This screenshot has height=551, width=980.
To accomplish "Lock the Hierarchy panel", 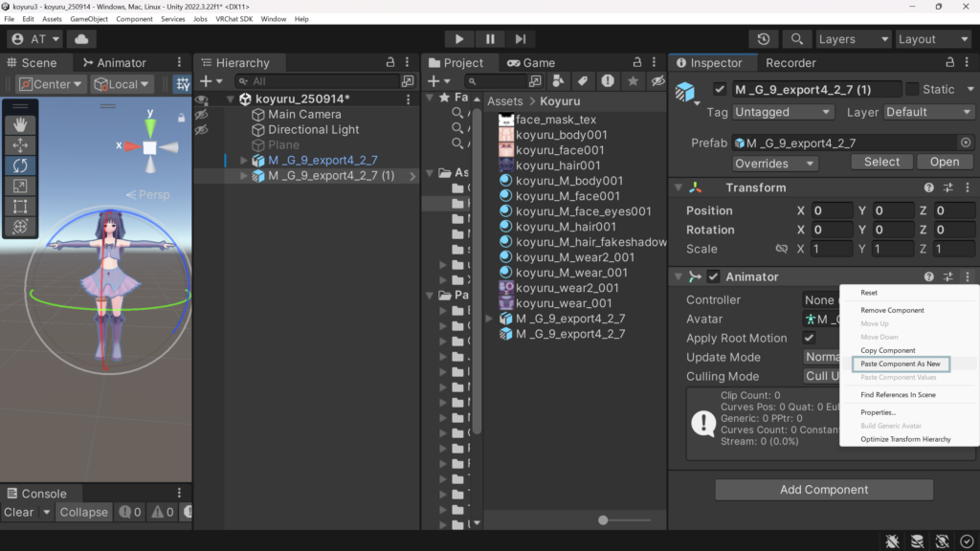I will 390,62.
